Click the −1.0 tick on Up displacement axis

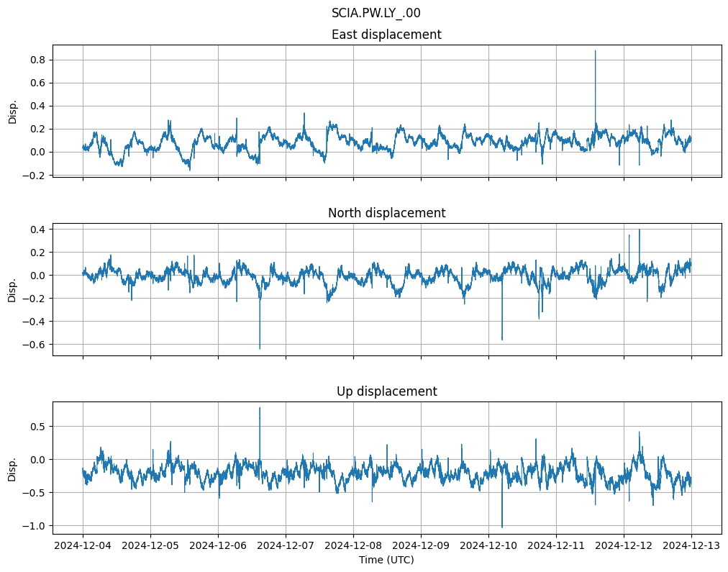click(34, 526)
